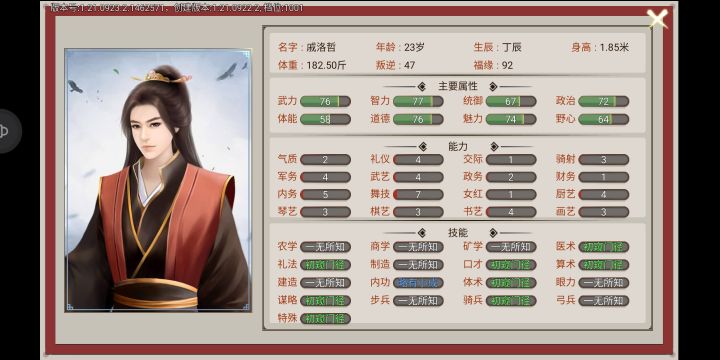Viewport: 720px width, 360px height.
Task: Select the 政务 ability value bar
Action: pos(511,177)
